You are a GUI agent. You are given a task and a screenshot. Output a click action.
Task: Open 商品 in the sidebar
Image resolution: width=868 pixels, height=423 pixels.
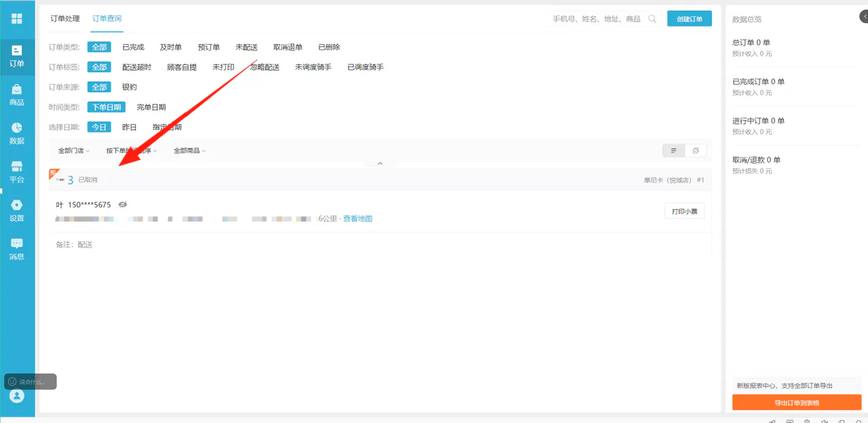tap(17, 95)
